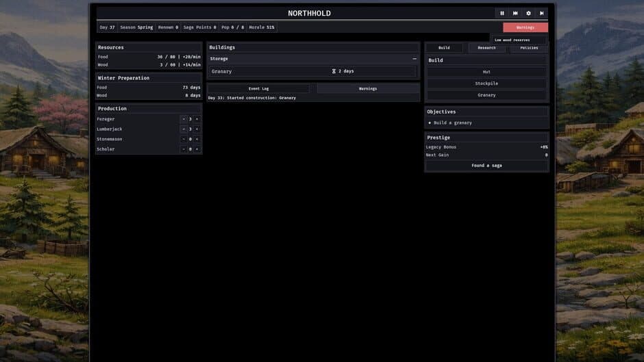Click the Season Spring status entry
This screenshot has width=644, height=362.
[136, 27]
